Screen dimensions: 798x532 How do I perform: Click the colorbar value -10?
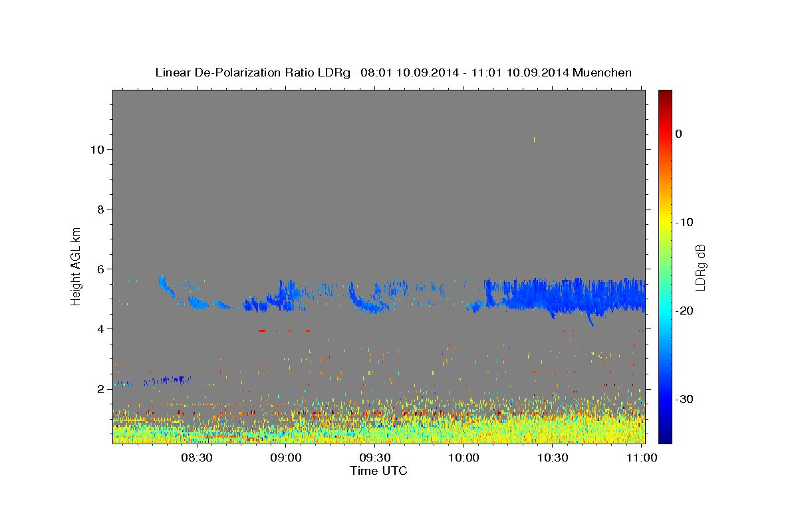pyautogui.click(x=685, y=222)
